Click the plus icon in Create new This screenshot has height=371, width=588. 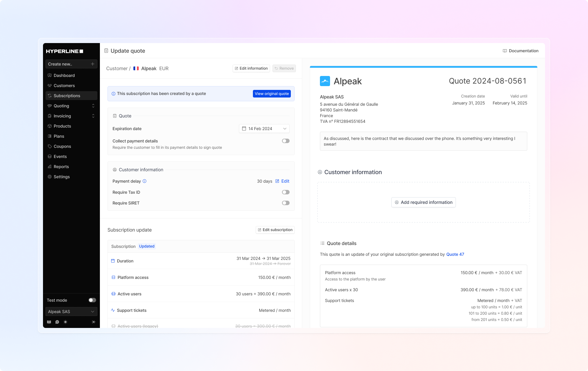(x=93, y=64)
